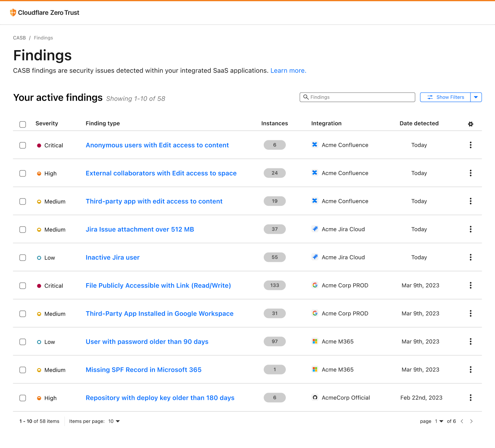Click the 97 instances badge
The width and height of the screenshot is (495, 448).
tap(275, 341)
